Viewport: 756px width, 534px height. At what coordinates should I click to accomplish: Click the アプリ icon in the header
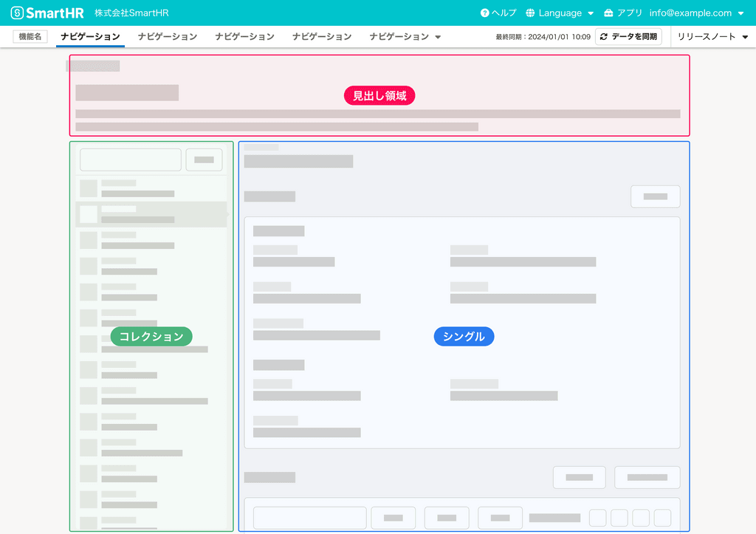[x=608, y=13]
